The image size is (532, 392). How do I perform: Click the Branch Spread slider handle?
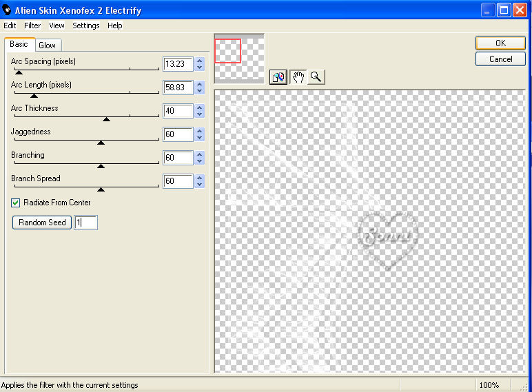(x=101, y=189)
